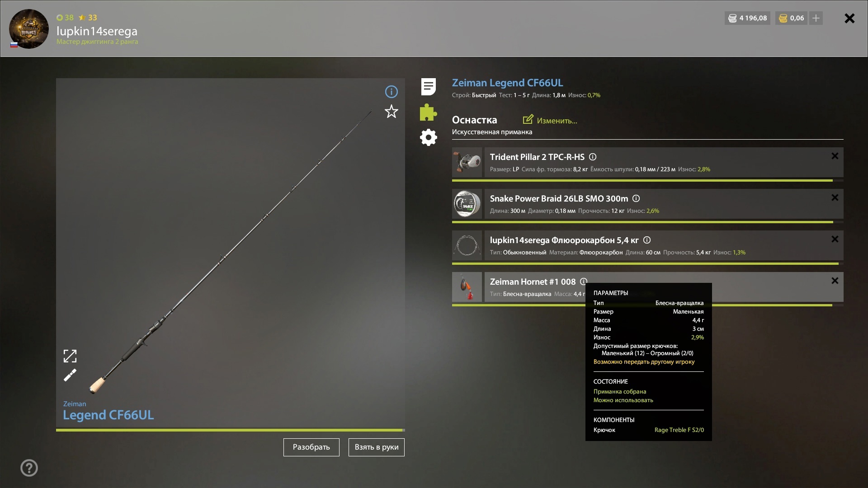
Task: Click the gold currency balance 0,06
Action: click(792, 18)
